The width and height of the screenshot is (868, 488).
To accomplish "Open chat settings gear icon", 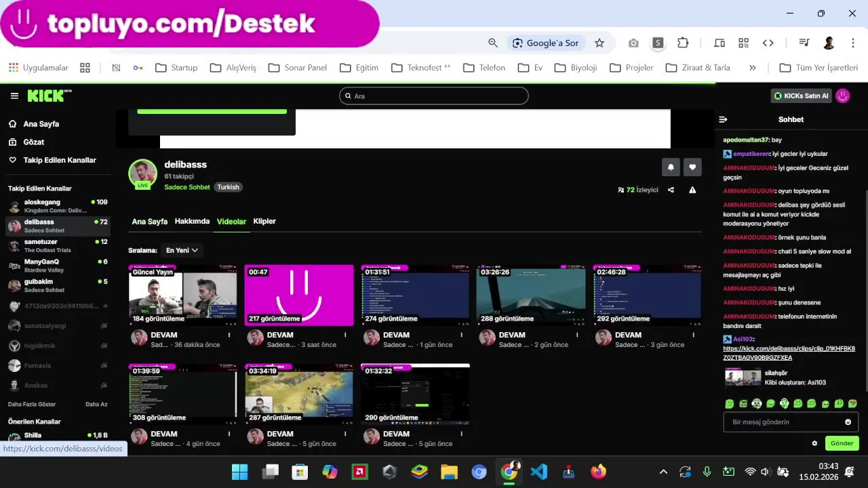I will (x=814, y=443).
